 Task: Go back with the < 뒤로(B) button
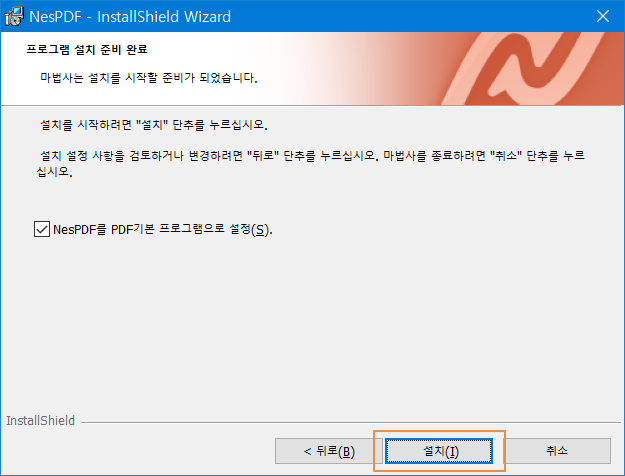click(x=329, y=451)
